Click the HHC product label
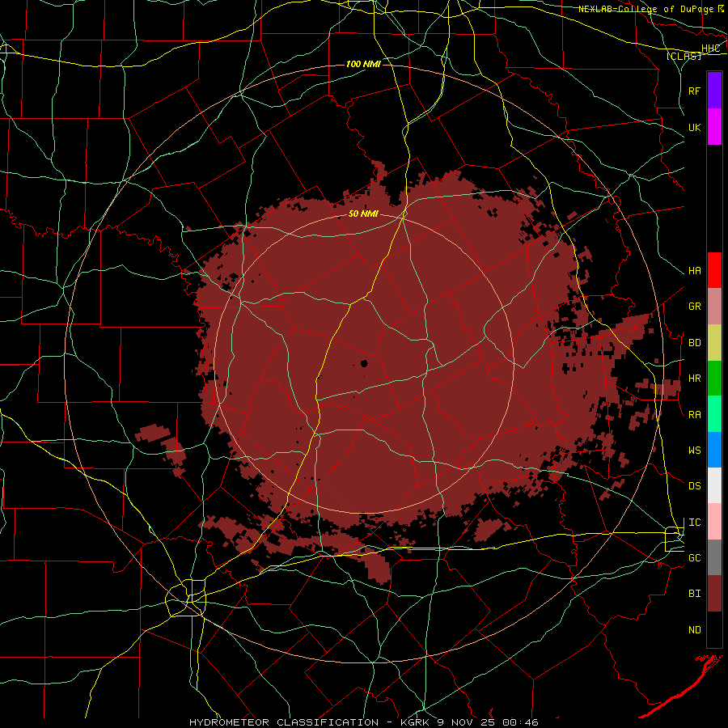 coord(711,49)
